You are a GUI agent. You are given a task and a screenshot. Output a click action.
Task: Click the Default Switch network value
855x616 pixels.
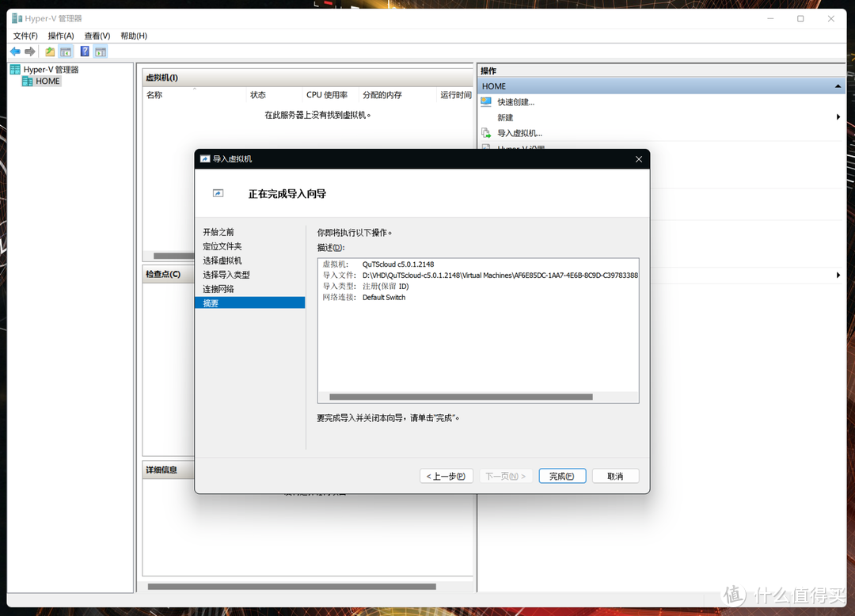384,298
